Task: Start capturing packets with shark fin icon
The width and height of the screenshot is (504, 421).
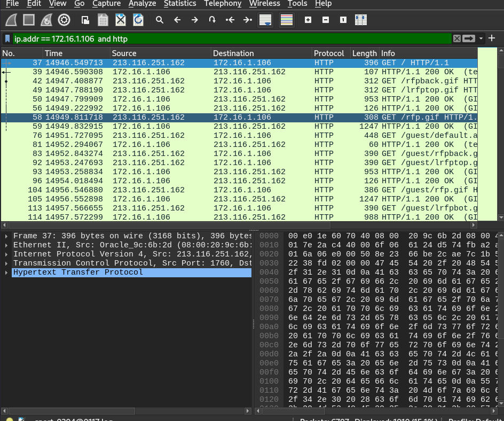Action: pos(11,20)
